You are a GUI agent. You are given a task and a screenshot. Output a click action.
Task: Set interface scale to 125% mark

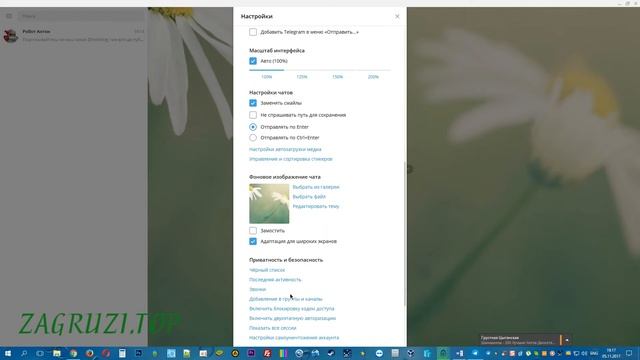point(302,77)
